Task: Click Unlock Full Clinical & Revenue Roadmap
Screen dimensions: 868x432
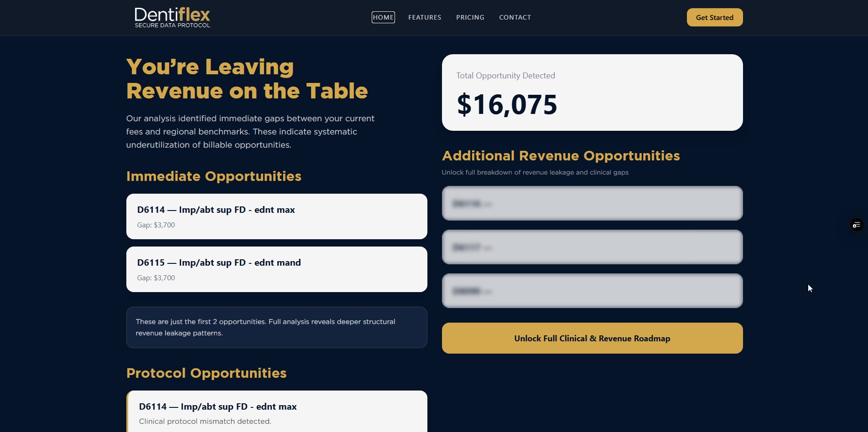Action: point(592,338)
